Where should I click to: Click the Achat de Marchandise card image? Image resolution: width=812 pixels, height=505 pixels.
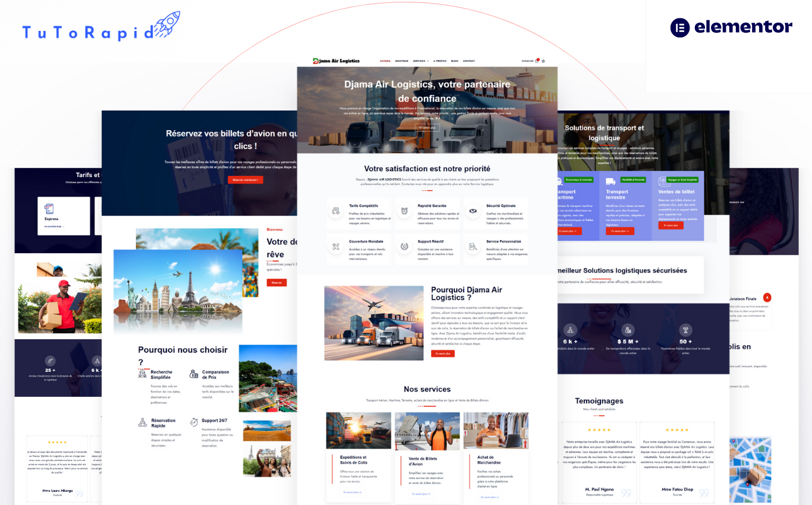coord(496,430)
